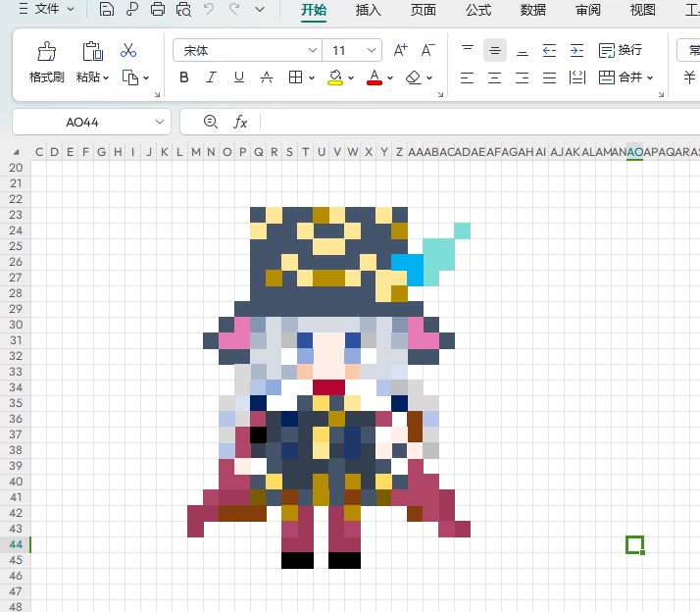
Task: Select column header AO
Action: [635, 152]
